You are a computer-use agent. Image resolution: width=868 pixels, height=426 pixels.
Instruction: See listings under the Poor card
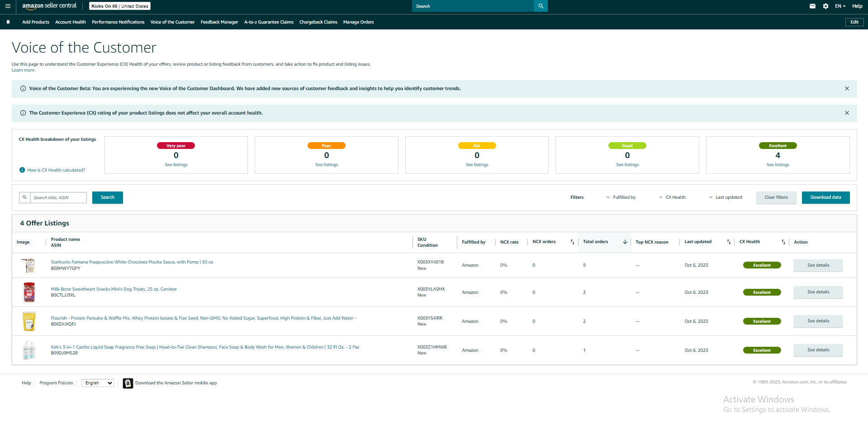(327, 165)
